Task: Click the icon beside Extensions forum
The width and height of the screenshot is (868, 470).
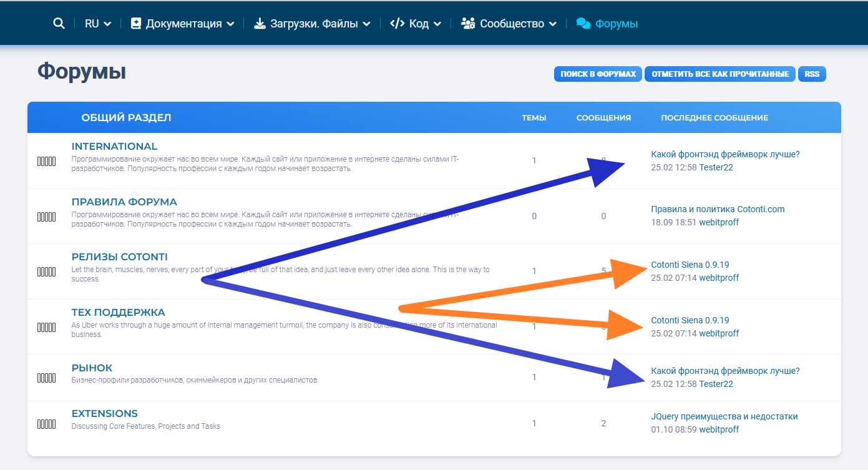Action: [x=47, y=424]
